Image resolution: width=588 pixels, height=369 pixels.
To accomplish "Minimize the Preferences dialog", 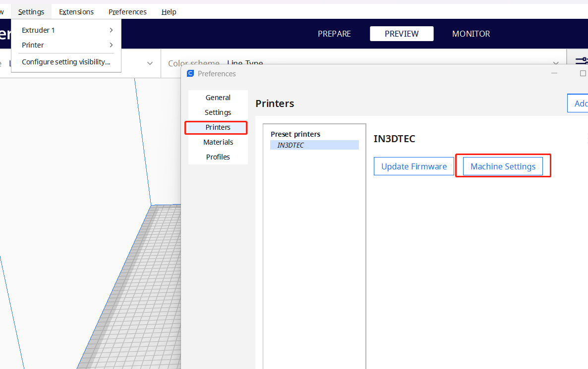I will point(554,73).
